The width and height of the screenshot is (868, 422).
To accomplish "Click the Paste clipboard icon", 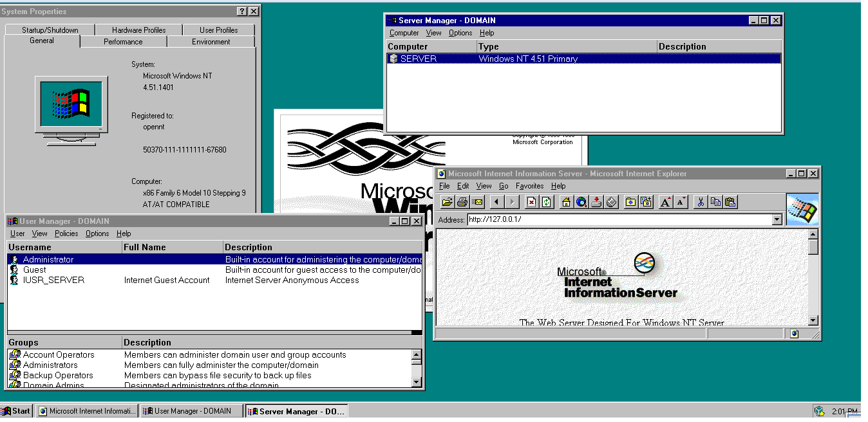I will click(x=730, y=202).
